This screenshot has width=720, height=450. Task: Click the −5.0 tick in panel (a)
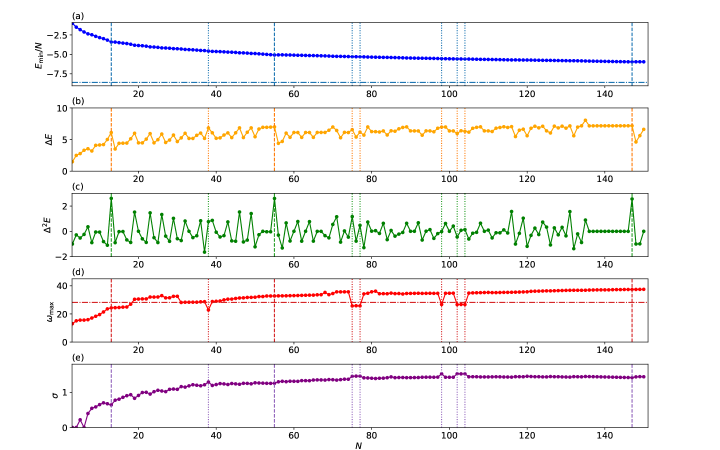[x=57, y=54]
